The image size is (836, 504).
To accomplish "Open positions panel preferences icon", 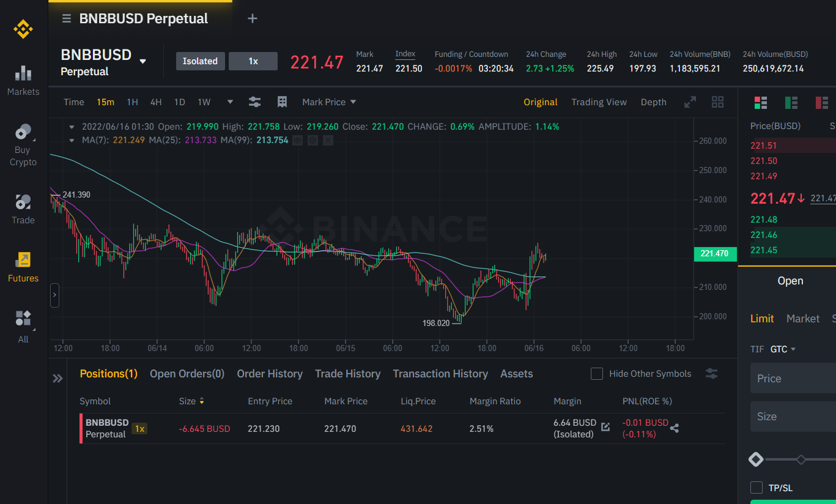I will [711, 373].
